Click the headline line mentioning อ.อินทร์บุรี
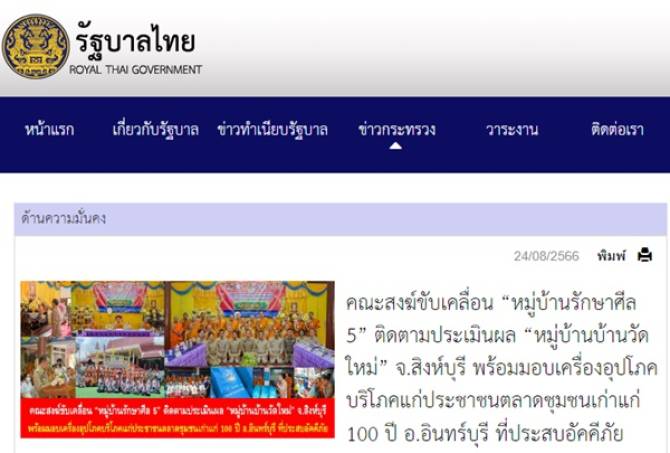The height and width of the screenshot is (453, 670). [485, 434]
